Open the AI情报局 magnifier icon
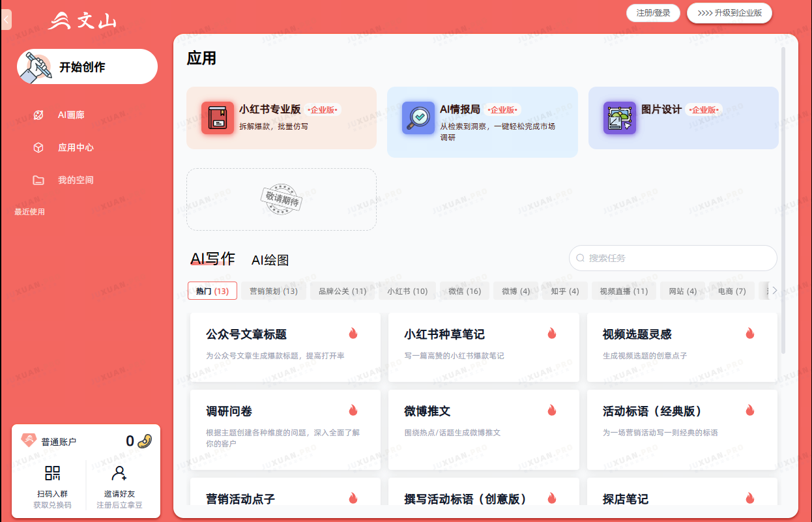The width and height of the screenshot is (812, 522). (x=418, y=118)
